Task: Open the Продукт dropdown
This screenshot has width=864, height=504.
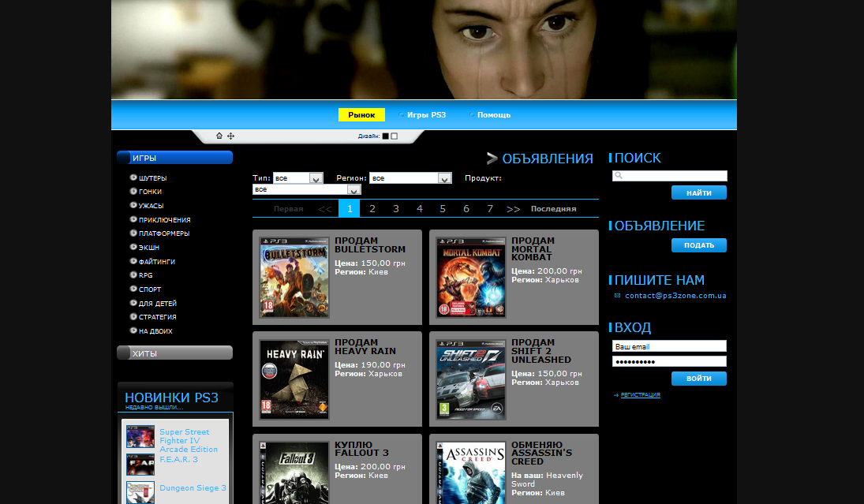Action: pos(306,189)
